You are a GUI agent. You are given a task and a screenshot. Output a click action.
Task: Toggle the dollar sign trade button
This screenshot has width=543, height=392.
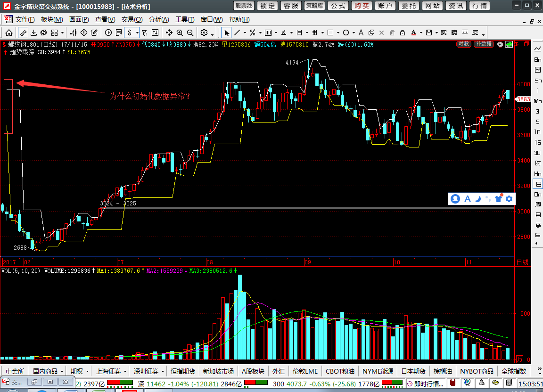[130, 33]
